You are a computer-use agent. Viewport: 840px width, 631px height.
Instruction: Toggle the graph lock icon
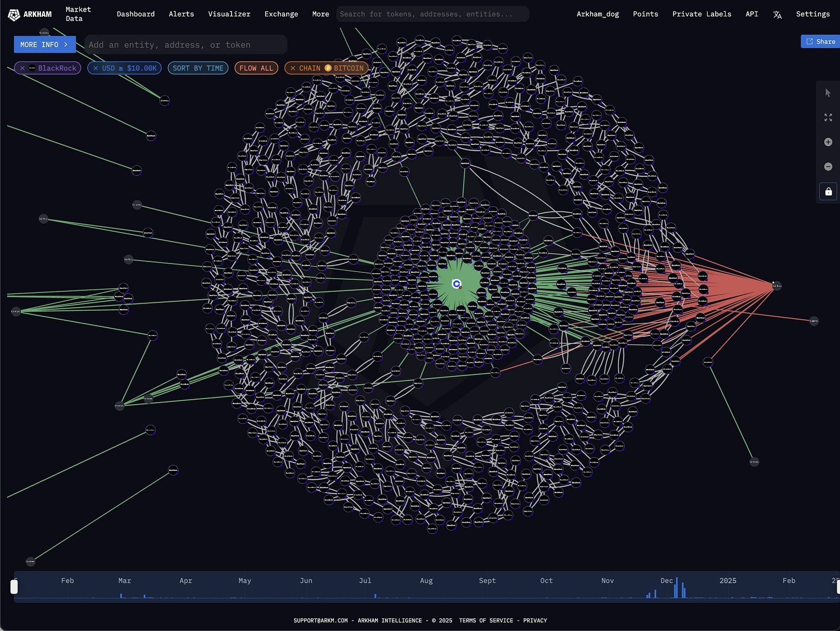pyautogui.click(x=828, y=192)
